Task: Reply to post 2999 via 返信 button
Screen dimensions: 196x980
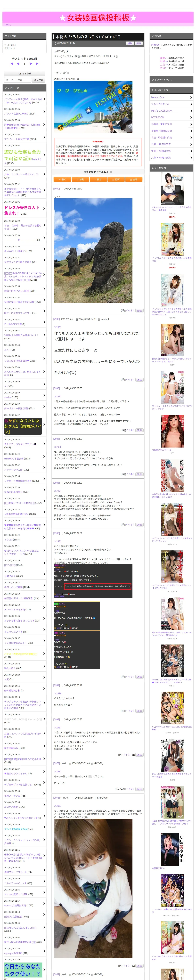Action: [x=139, y=380]
